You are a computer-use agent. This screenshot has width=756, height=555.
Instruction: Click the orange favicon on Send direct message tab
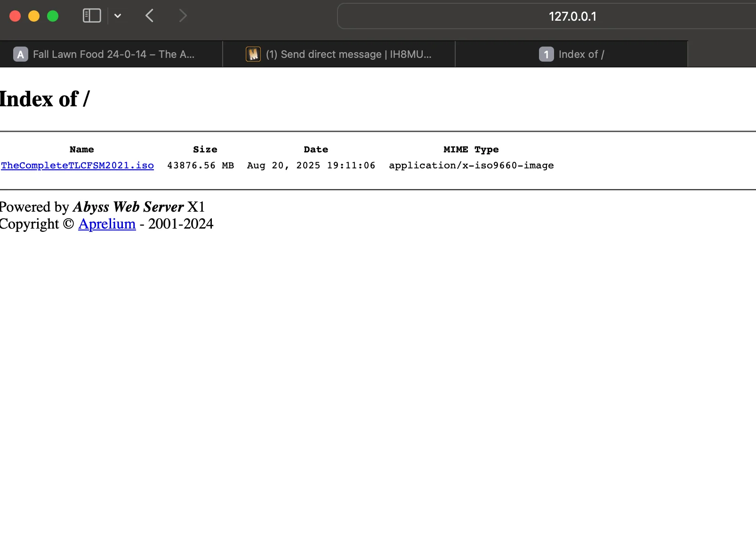pos(253,55)
